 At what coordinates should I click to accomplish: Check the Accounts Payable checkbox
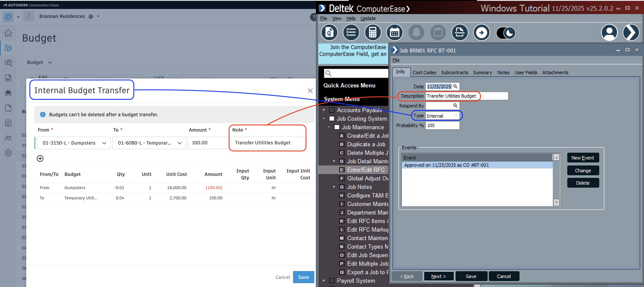click(x=332, y=110)
